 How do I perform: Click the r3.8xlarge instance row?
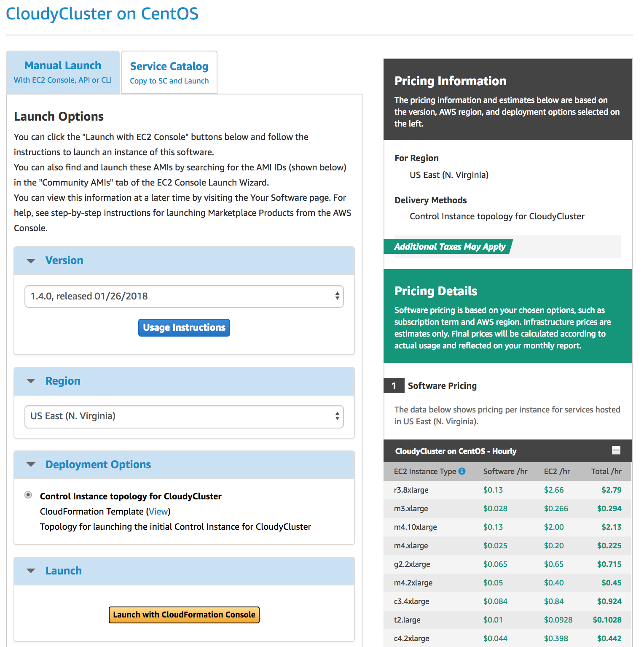coord(507,490)
